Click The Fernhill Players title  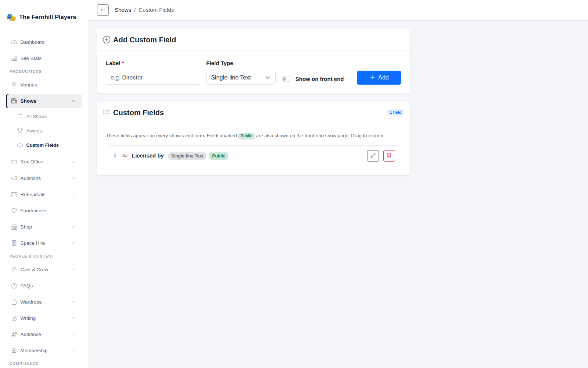click(48, 17)
